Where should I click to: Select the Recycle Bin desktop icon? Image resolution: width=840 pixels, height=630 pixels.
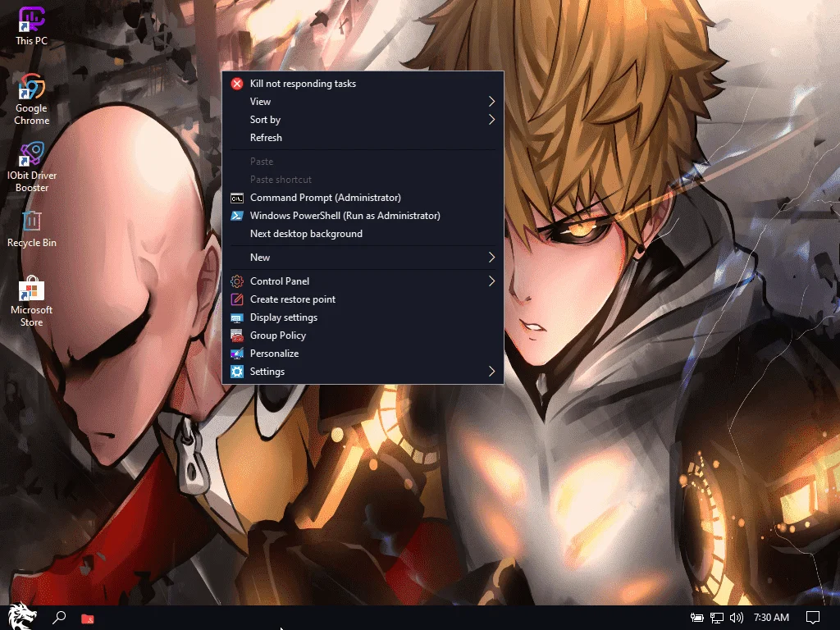[x=32, y=229]
